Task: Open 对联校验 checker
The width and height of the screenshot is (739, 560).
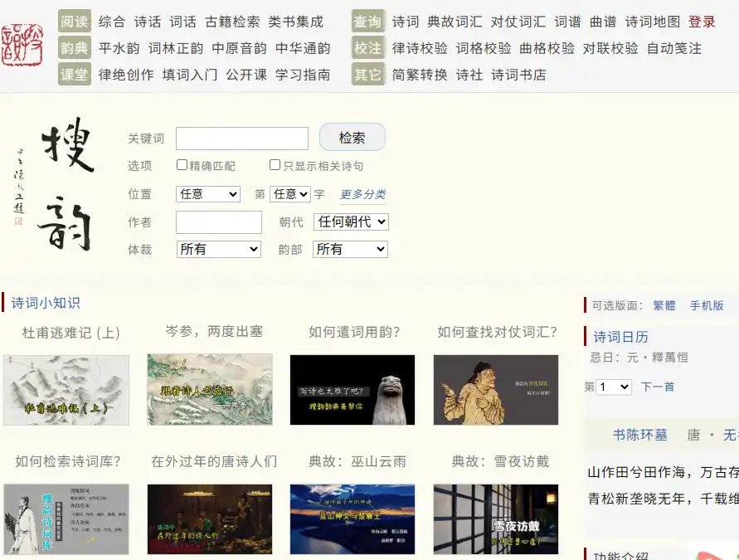Action: tap(610, 48)
